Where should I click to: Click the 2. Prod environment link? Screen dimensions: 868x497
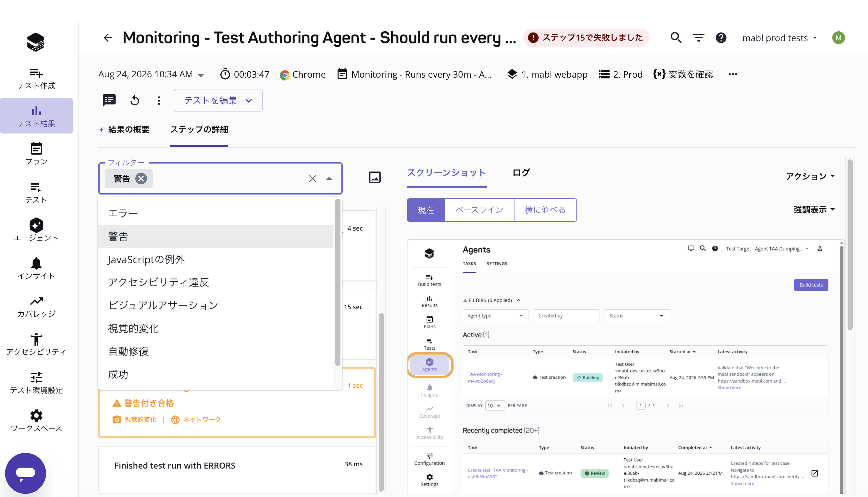[x=621, y=74]
